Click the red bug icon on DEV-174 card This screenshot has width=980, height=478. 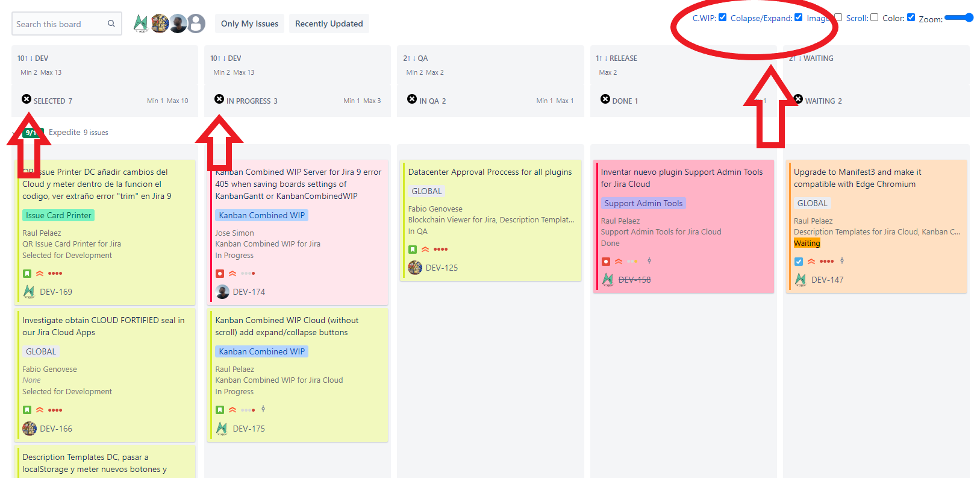220,274
